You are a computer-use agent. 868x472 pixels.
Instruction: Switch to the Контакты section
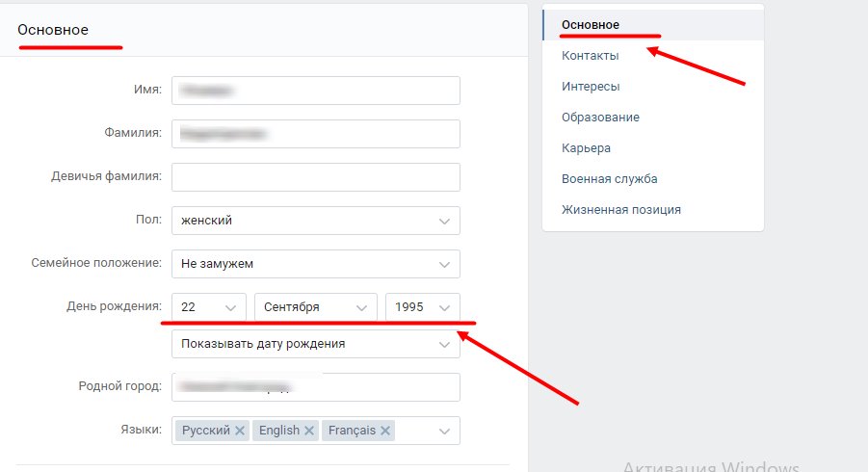point(591,56)
